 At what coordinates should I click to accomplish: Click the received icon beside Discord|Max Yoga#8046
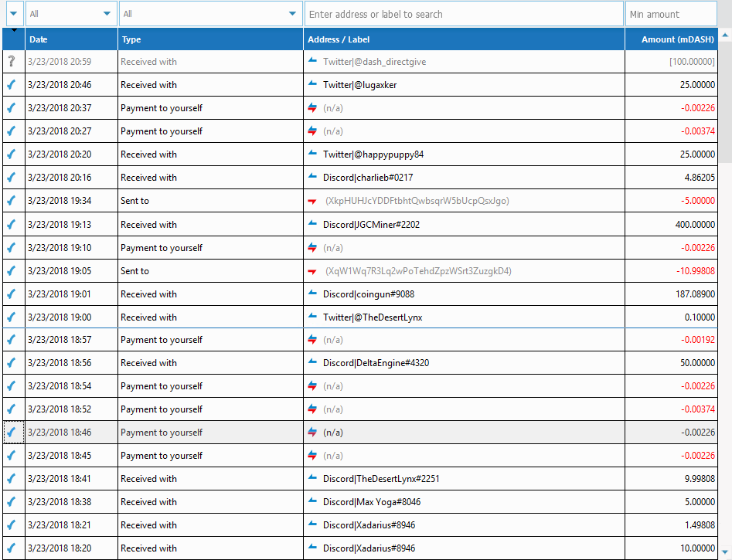(313, 501)
